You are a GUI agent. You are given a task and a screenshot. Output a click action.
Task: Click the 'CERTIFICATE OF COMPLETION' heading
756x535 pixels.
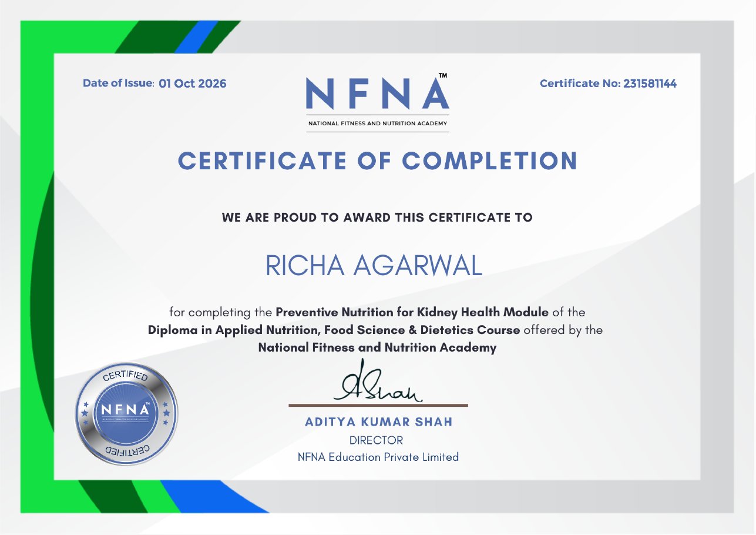coord(378,161)
